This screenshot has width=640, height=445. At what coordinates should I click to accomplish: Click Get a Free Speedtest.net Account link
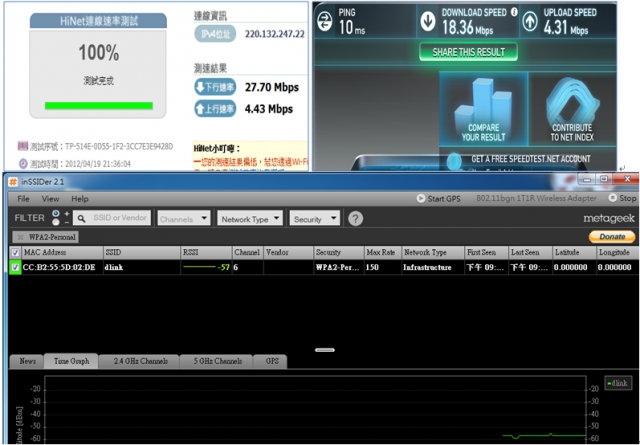click(x=531, y=159)
